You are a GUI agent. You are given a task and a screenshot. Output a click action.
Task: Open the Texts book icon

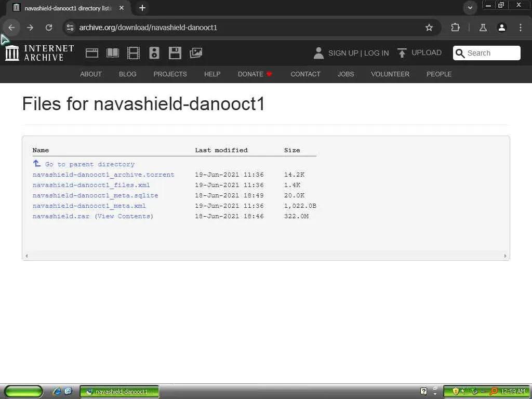pos(113,53)
